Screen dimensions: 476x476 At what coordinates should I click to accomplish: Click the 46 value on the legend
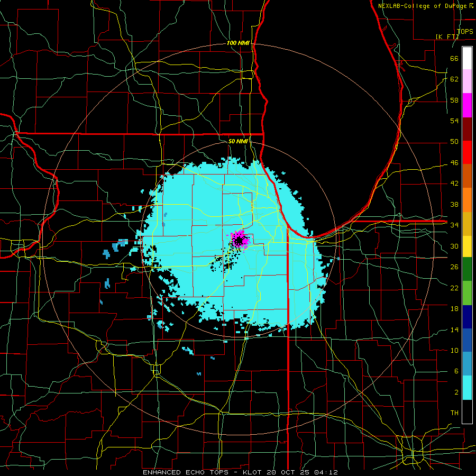tap(454, 163)
